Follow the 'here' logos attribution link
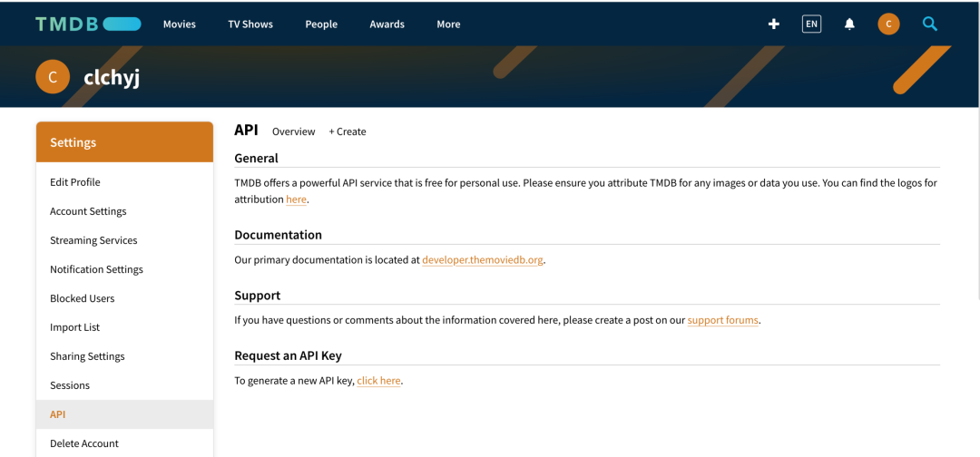The image size is (980, 457). pos(296,199)
